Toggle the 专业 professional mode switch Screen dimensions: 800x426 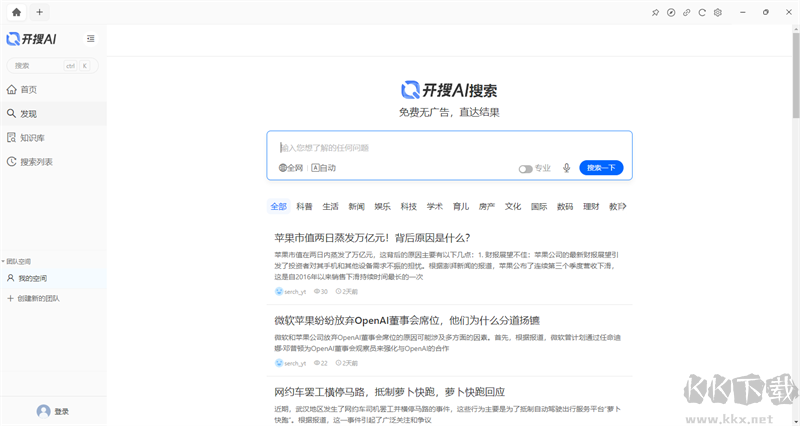coord(525,169)
